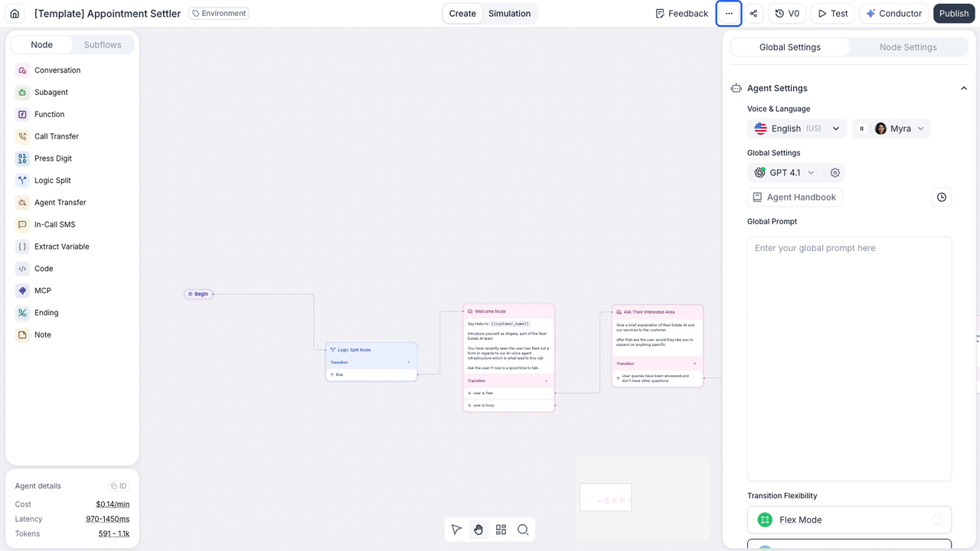This screenshot has width=980, height=551.
Task: Select the Node tab in left panel
Action: 42,45
